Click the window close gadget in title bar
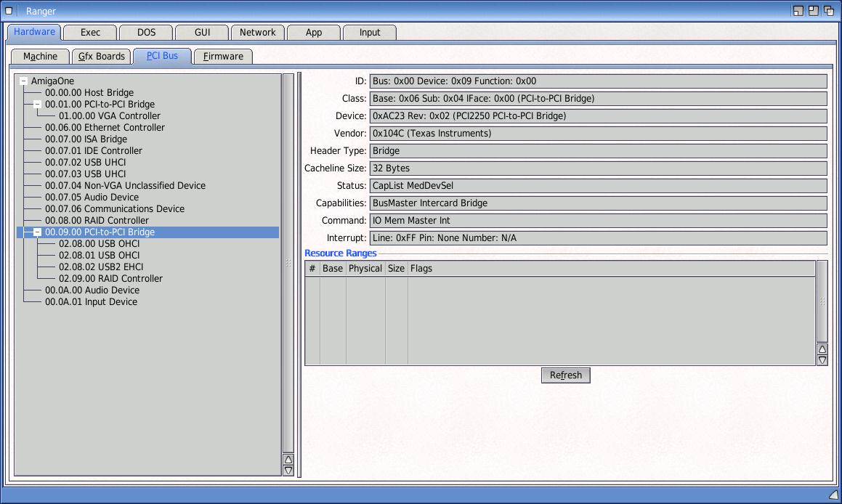The height and width of the screenshot is (504, 842). point(9,11)
